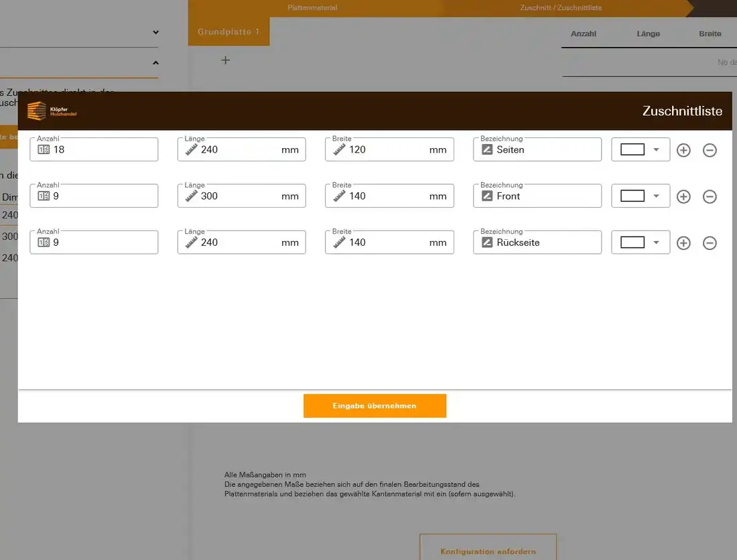Click plus icon in the Seiten row

(x=683, y=150)
